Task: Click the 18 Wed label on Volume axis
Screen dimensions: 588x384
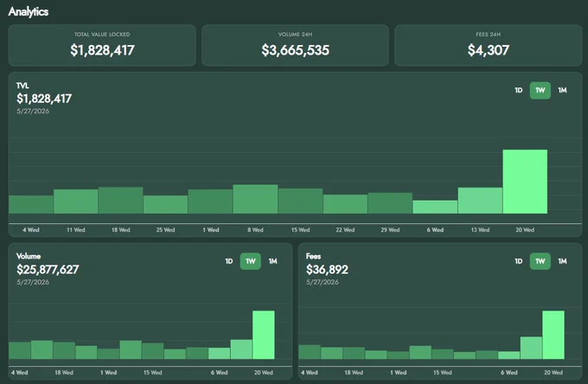Action: tap(64, 373)
